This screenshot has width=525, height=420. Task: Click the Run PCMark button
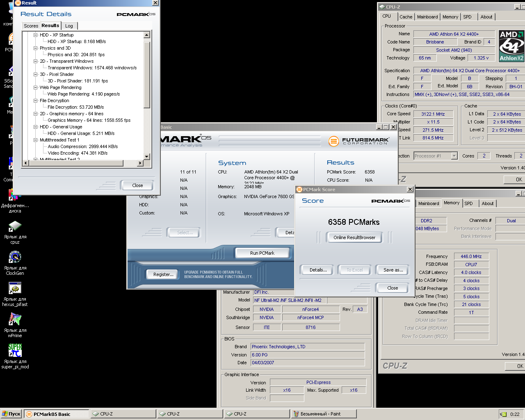tap(262, 253)
